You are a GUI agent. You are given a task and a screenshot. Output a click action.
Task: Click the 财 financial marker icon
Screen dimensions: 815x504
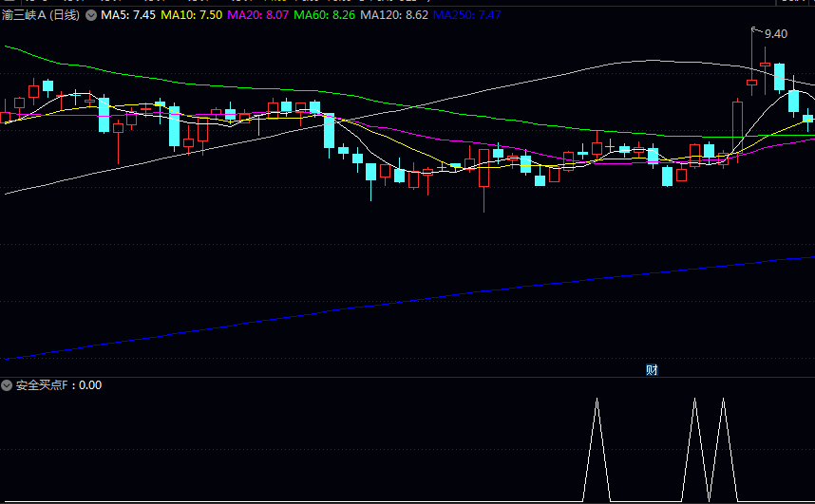pyautogui.click(x=652, y=370)
